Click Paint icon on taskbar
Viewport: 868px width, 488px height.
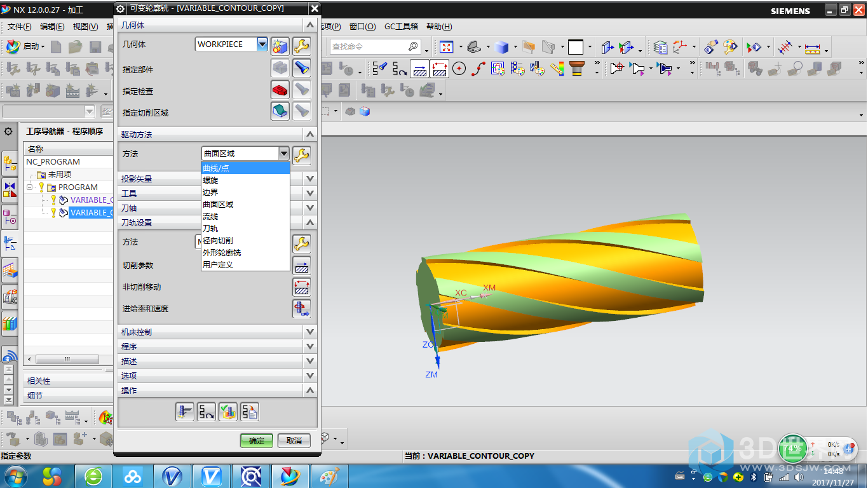tap(329, 476)
